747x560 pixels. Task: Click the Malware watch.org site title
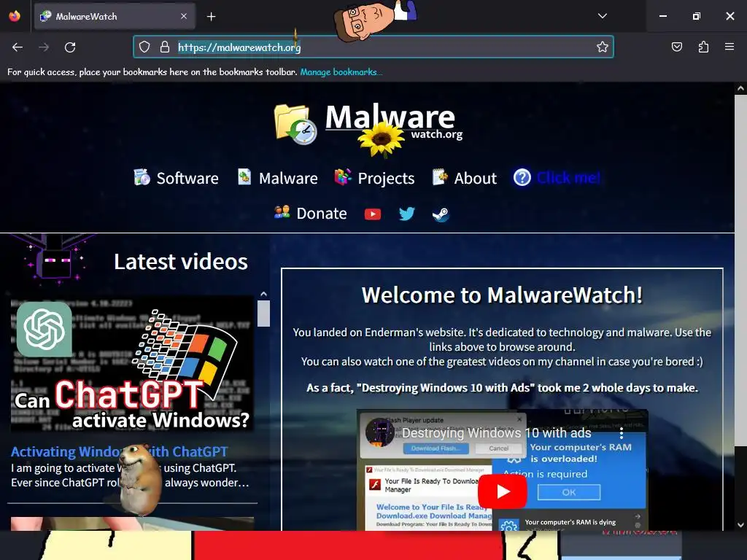(x=393, y=122)
